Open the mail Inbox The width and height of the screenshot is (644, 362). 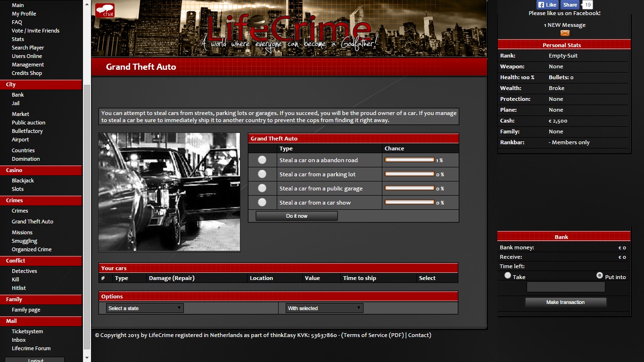(19, 340)
